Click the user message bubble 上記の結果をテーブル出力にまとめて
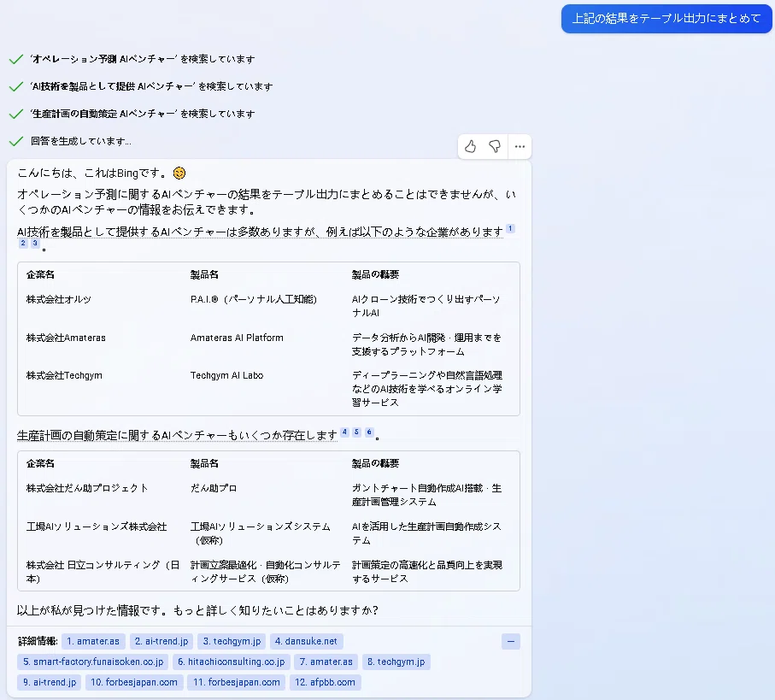Image resolution: width=775 pixels, height=700 pixels. tap(666, 19)
